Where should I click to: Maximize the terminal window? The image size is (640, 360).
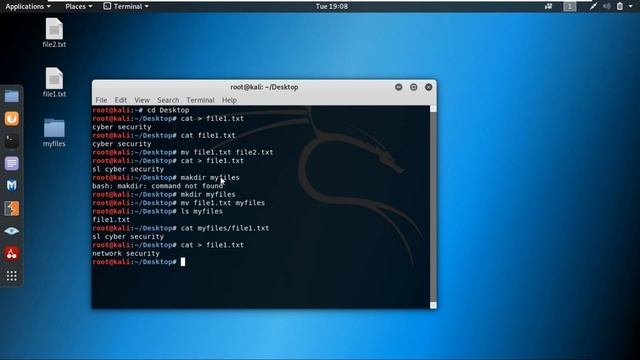(x=413, y=87)
